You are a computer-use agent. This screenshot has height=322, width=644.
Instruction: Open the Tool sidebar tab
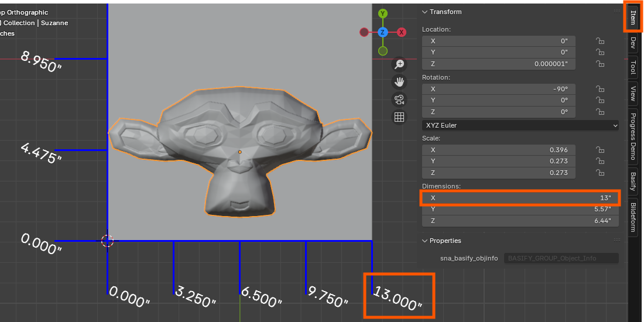tap(633, 67)
